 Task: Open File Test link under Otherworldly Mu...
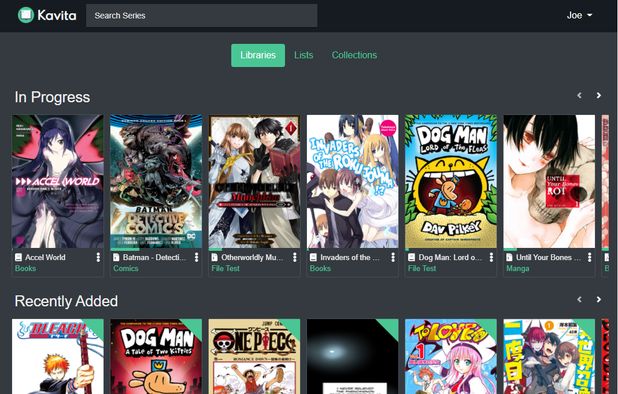click(225, 268)
